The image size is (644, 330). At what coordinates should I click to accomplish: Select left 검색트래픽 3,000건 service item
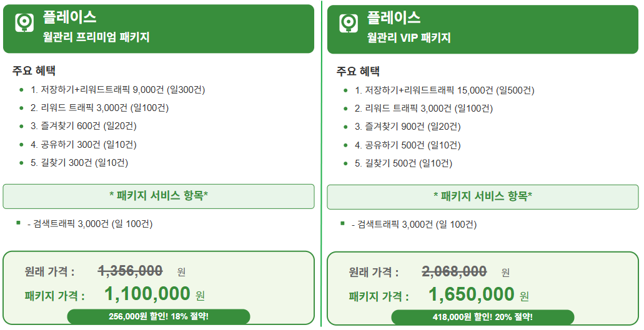[x=90, y=224]
